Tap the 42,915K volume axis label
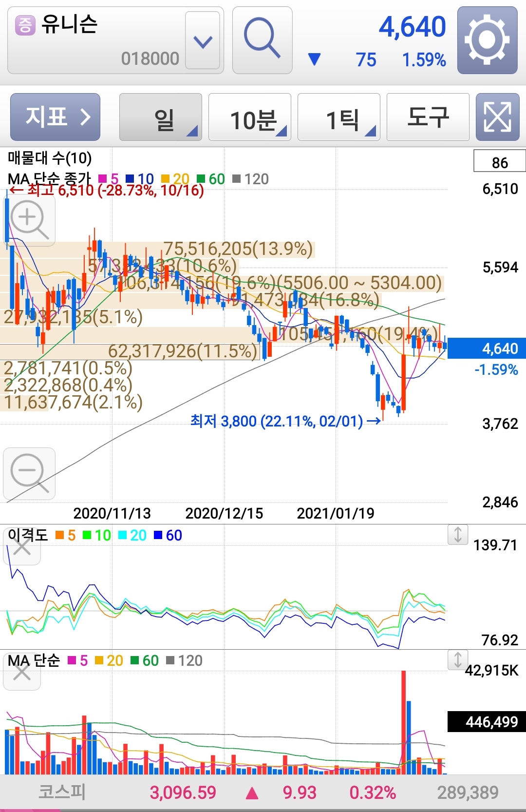The height and width of the screenshot is (812, 526). 492,671
